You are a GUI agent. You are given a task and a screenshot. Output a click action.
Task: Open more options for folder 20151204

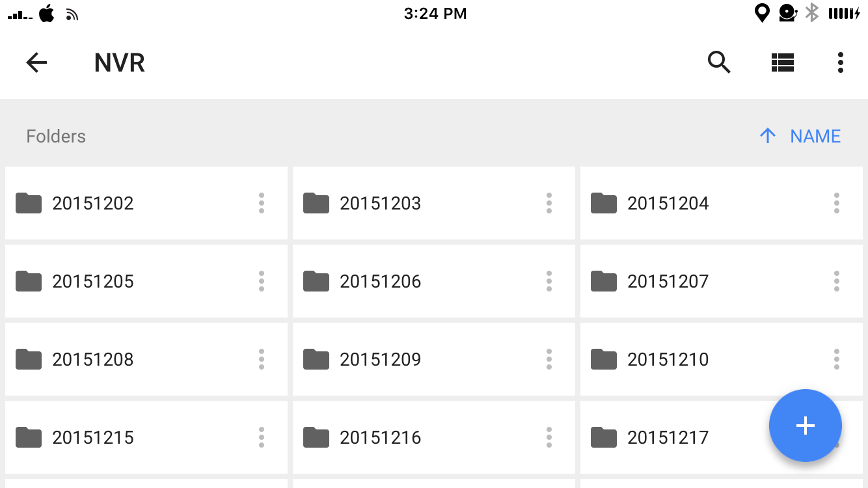[837, 203]
